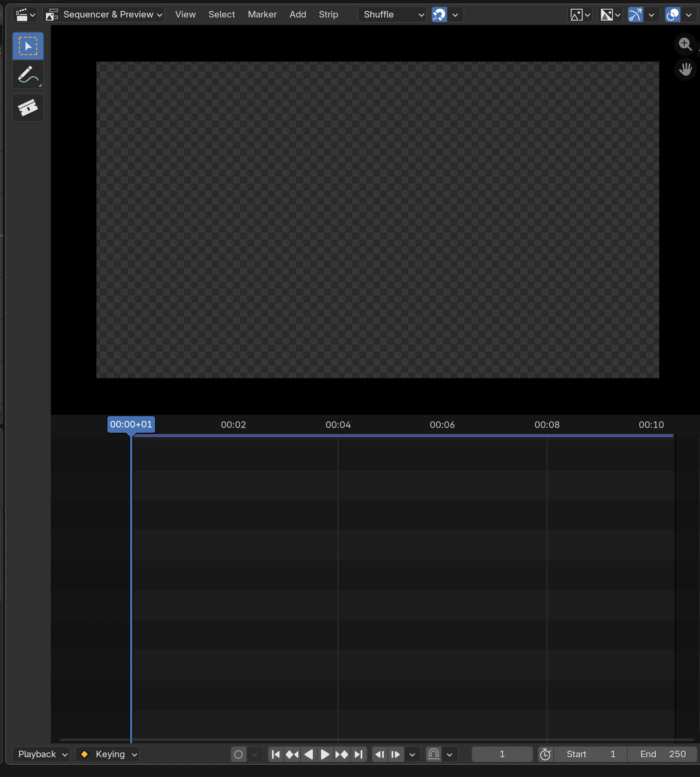
Task: Expand the gizmo options dropdown
Action: [x=651, y=14]
